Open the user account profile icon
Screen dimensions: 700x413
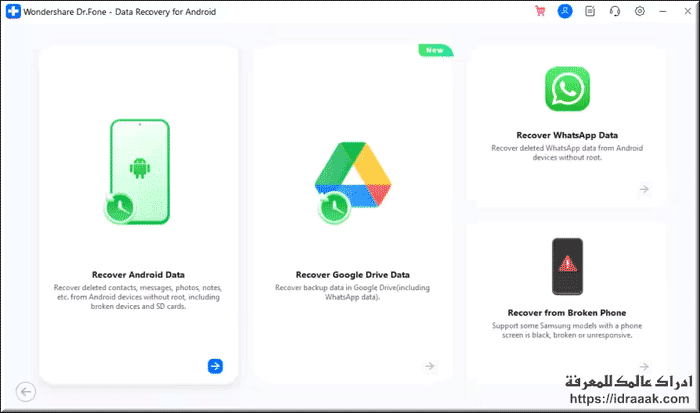tap(565, 11)
